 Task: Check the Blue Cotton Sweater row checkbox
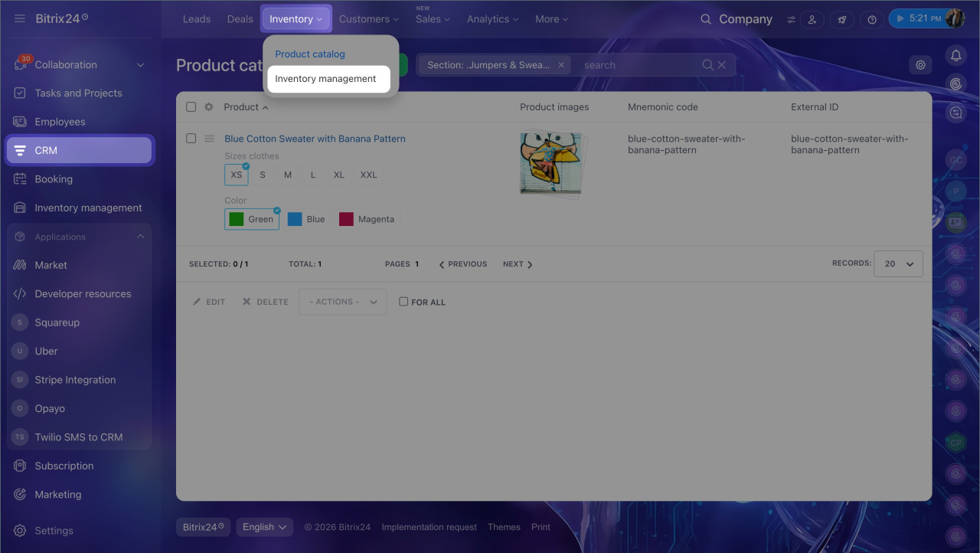[191, 139]
